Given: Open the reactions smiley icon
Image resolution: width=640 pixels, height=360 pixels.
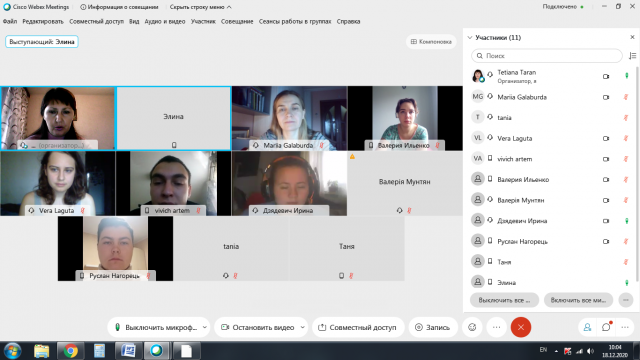Looking at the screenshot, I should [x=472, y=327].
